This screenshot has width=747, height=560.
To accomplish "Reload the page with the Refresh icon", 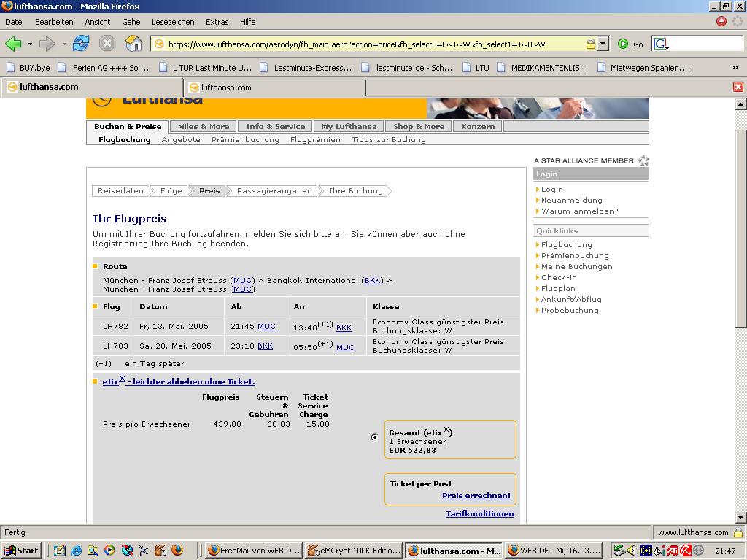I will [x=81, y=44].
